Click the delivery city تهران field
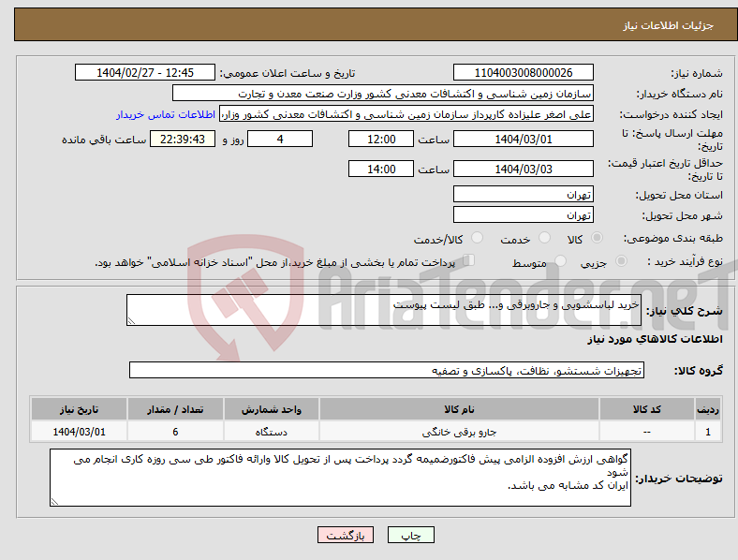 [x=524, y=215]
